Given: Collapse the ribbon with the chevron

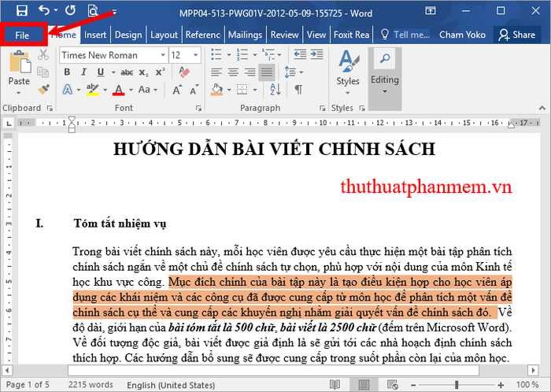Looking at the screenshot, I should click(542, 108).
